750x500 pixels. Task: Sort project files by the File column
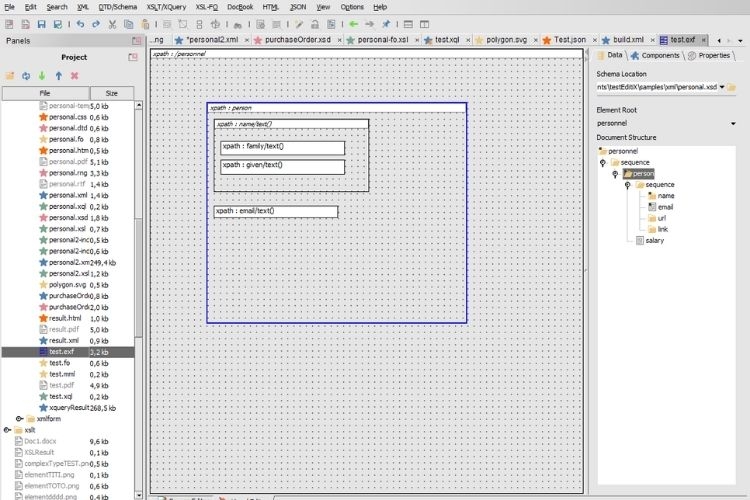[45, 93]
